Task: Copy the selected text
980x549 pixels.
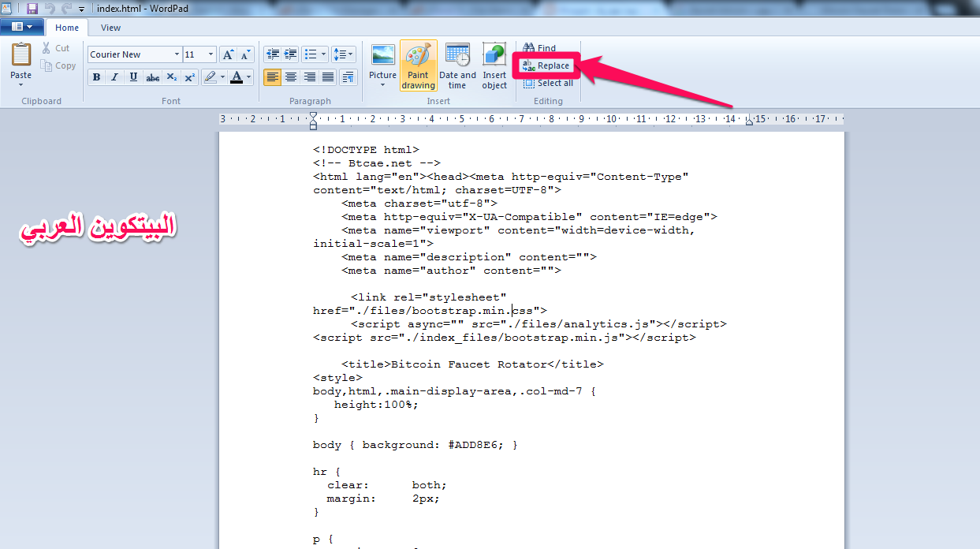Action: pyautogui.click(x=59, y=65)
